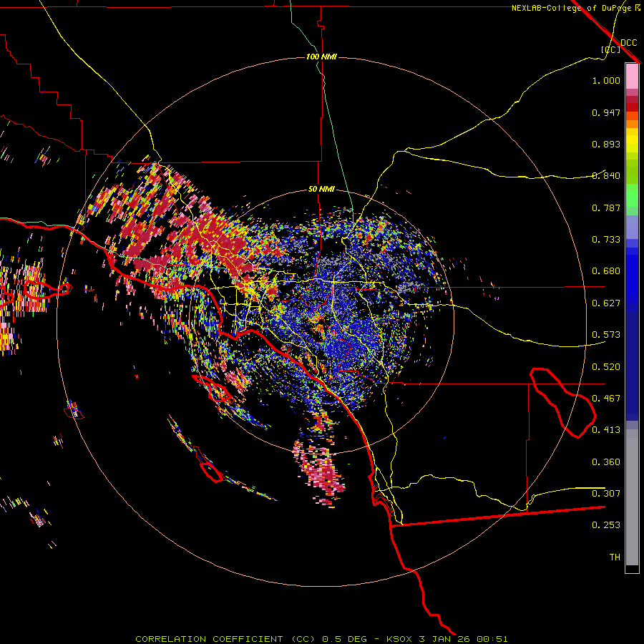Click the 0.467 scale value
The image size is (644, 644).
point(606,399)
